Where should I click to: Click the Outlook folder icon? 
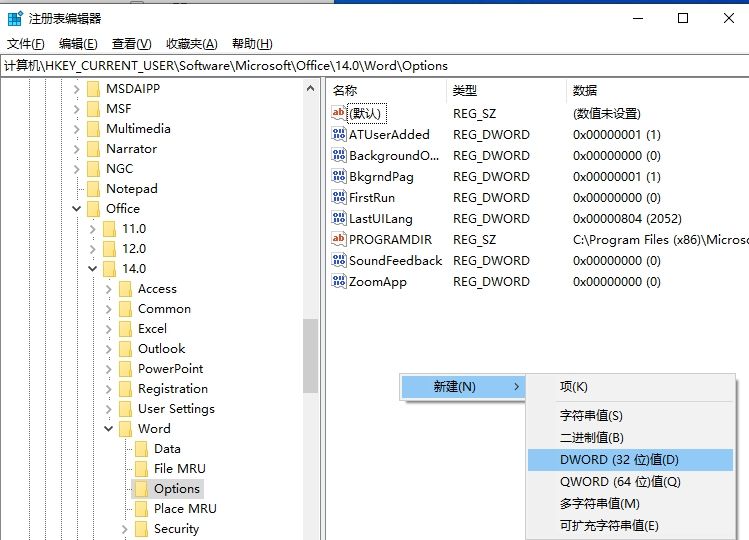click(126, 349)
